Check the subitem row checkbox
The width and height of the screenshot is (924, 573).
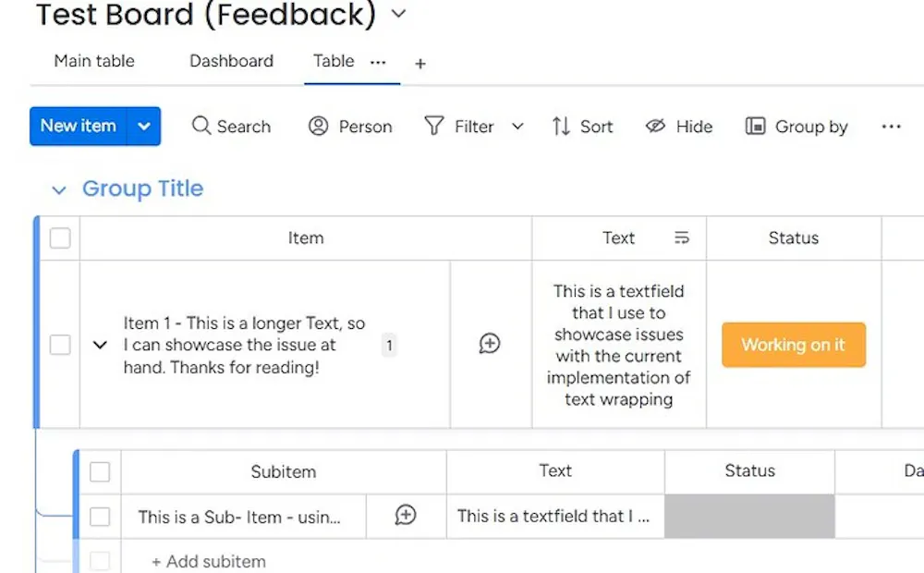(100, 517)
